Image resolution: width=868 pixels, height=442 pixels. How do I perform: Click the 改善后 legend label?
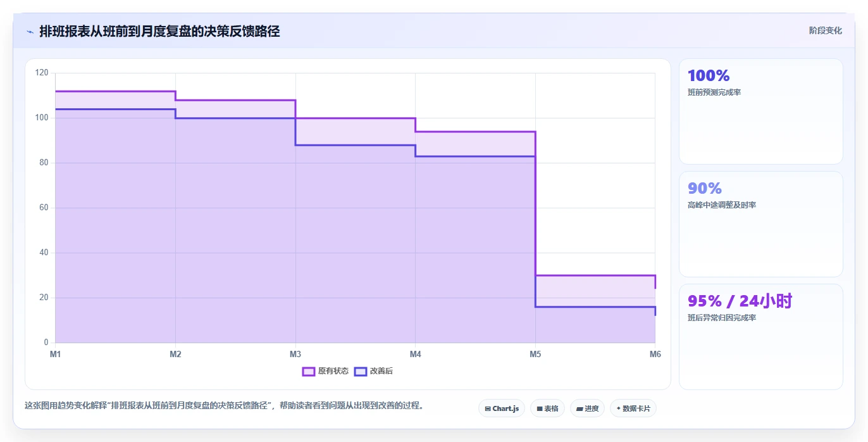click(x=381, y=371)
